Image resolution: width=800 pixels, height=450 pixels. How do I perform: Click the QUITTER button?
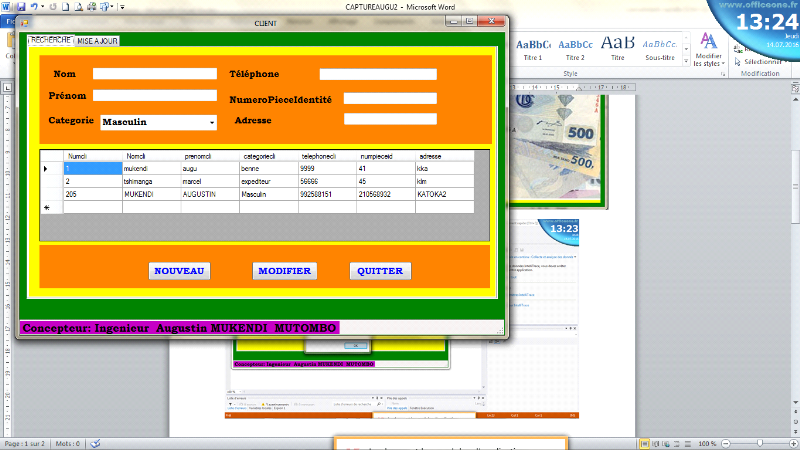(380, 271)
